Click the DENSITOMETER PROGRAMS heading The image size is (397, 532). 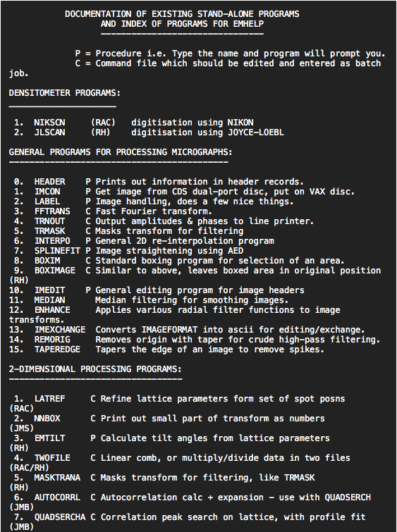click(x=65, y=93)
